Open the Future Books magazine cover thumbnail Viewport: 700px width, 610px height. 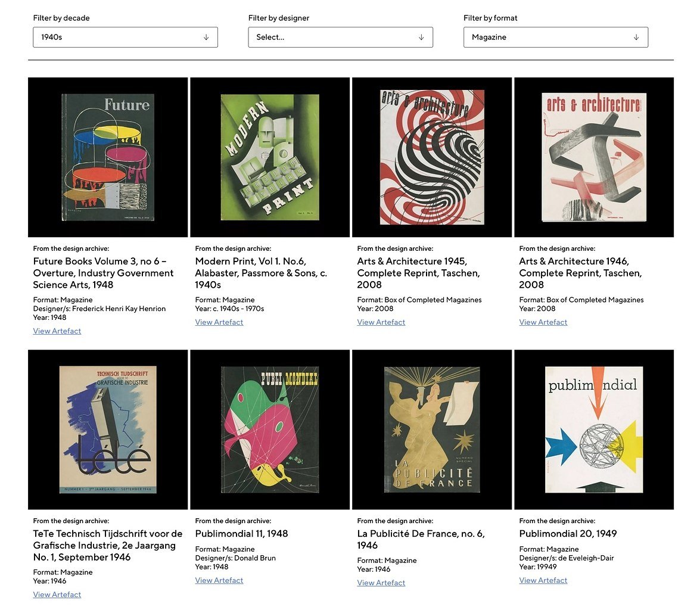coord(108,157)
